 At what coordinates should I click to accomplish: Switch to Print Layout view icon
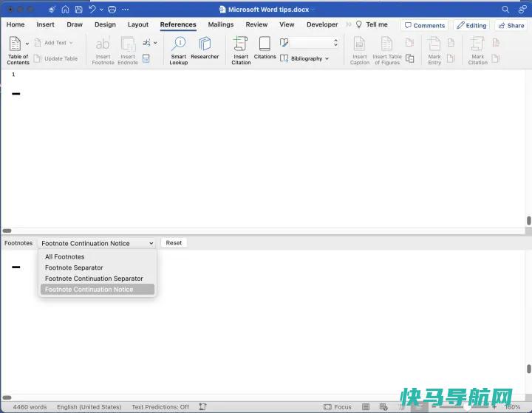point(366,407)
